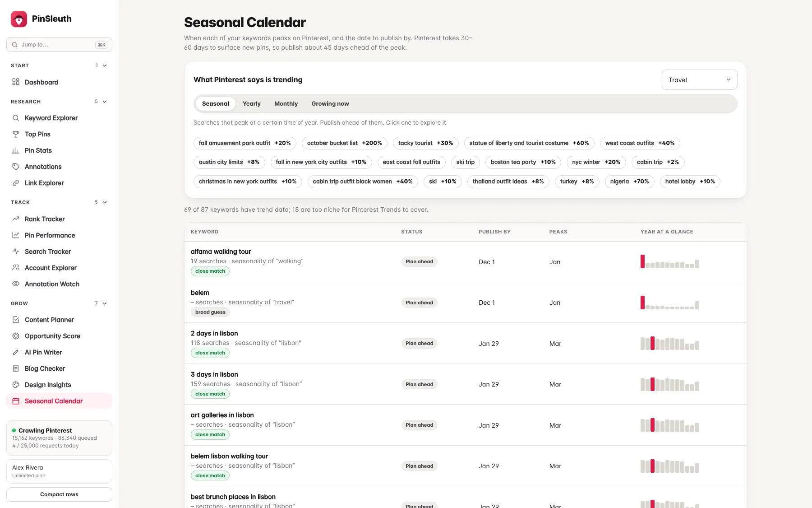Image resolution: width=812 pixels, height=508 pixels.
Task: Switch to the Yearly trend tab
Action: pos(252,104)
